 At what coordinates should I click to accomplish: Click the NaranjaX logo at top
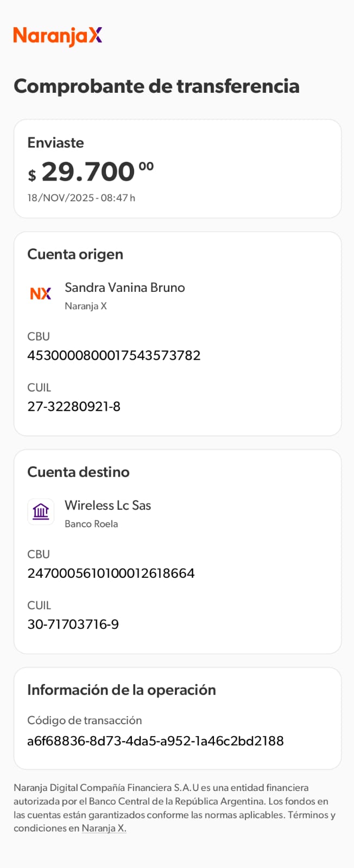pos(58,36)
